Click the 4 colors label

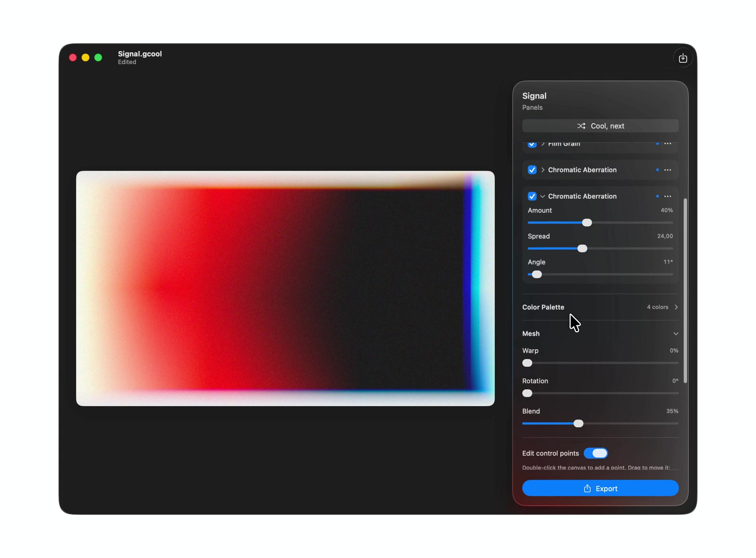coord(658,307)
